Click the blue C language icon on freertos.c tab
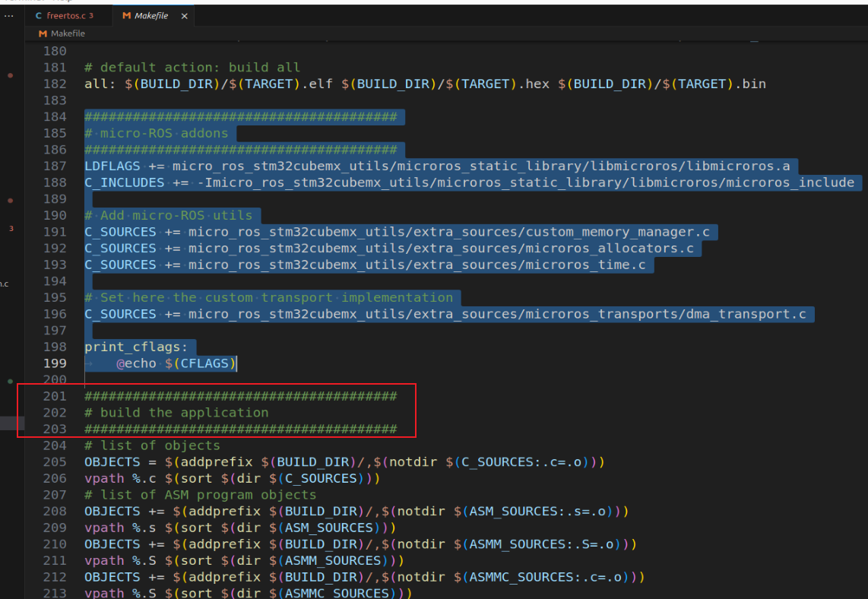Screen dimensions: 868x599 (x=38, y=15)
